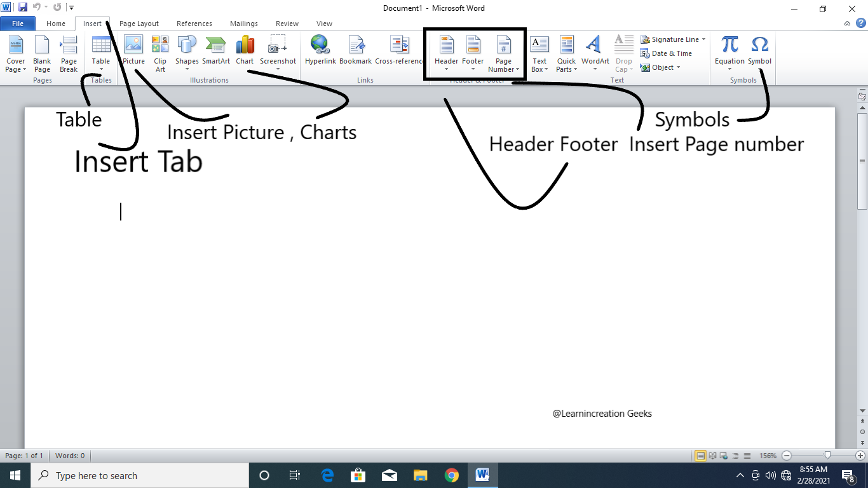Click the Clip Art icon

pyautogui.click(x=160, y=53)
